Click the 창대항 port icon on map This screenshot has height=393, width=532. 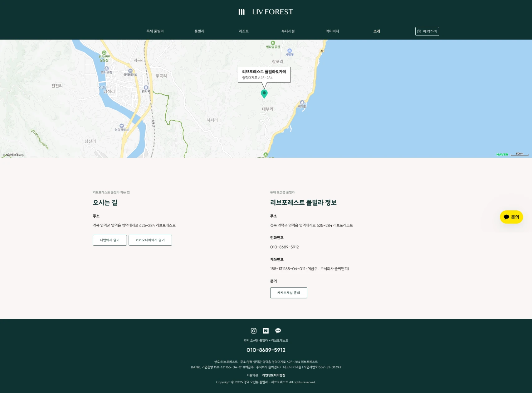pyautogui.click(x=302, y=103)
